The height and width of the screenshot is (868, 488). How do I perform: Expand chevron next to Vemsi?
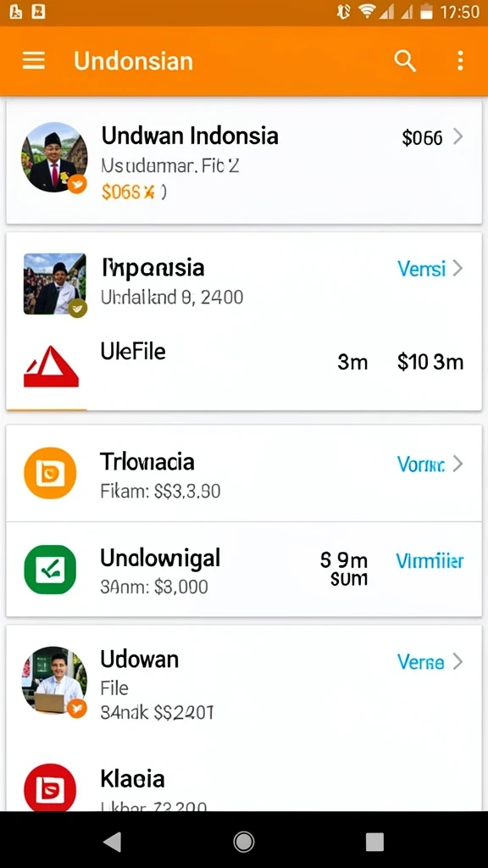(x=457, y=269)
